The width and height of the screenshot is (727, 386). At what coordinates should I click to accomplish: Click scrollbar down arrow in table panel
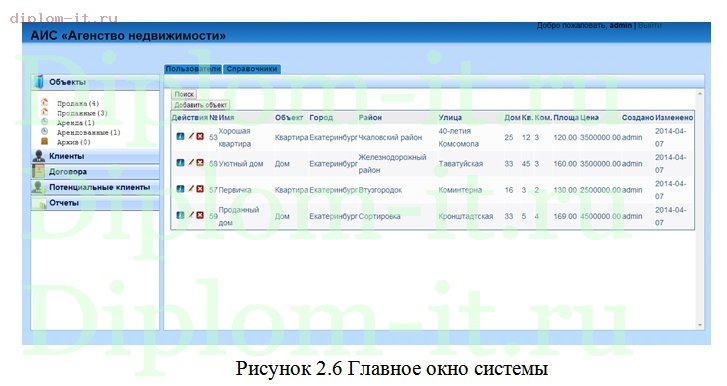pyautogui.click(x=700, y=325)
